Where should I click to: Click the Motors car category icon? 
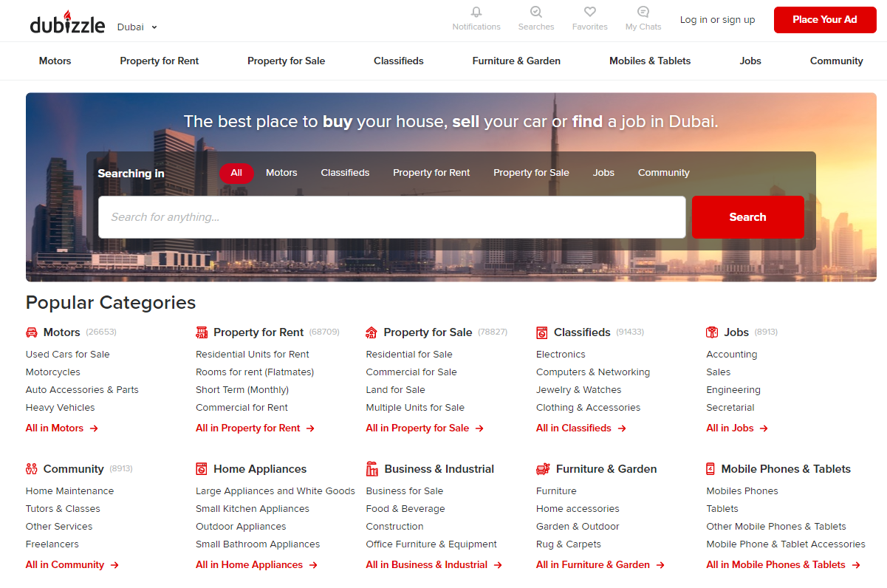pos(32,332)
